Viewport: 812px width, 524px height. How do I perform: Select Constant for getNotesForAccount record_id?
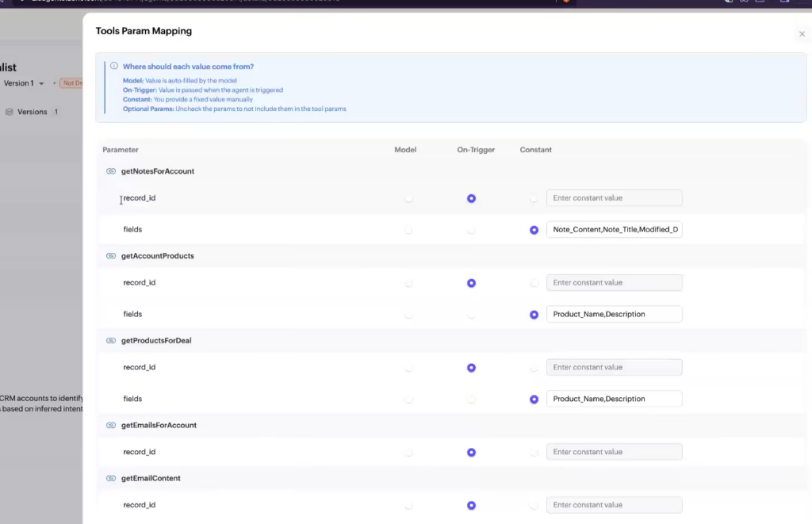[x=534, y=198]
